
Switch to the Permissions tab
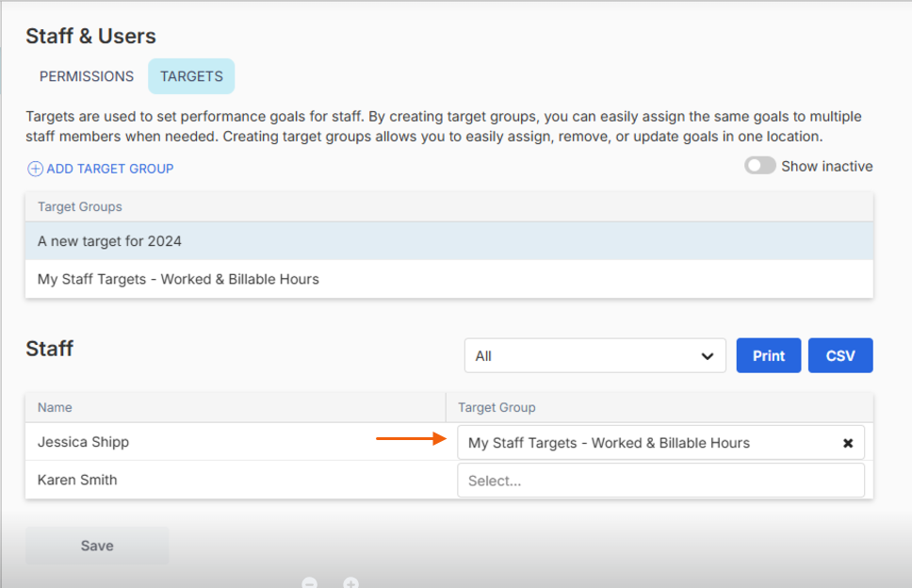(x=86, y=76)
